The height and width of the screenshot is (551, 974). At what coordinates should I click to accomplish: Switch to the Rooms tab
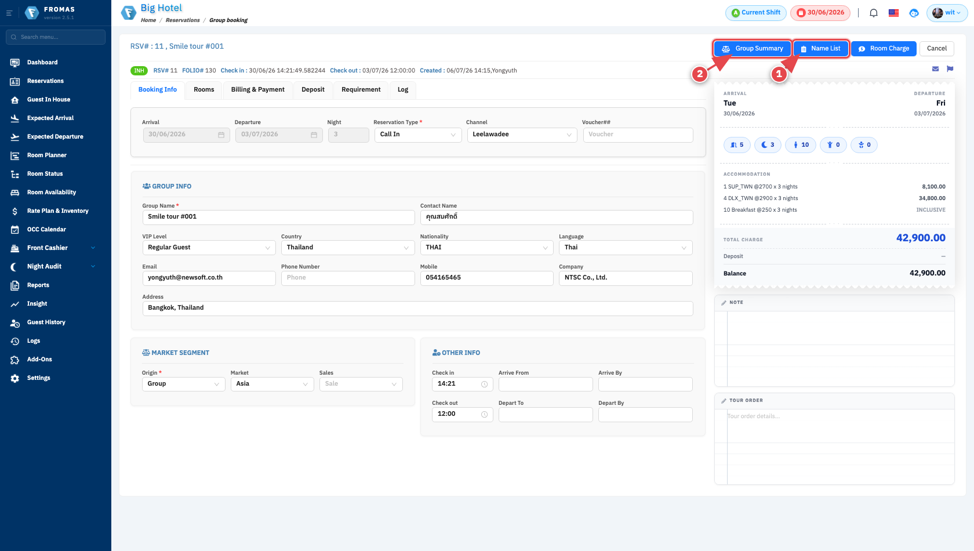tap(204, 89)
